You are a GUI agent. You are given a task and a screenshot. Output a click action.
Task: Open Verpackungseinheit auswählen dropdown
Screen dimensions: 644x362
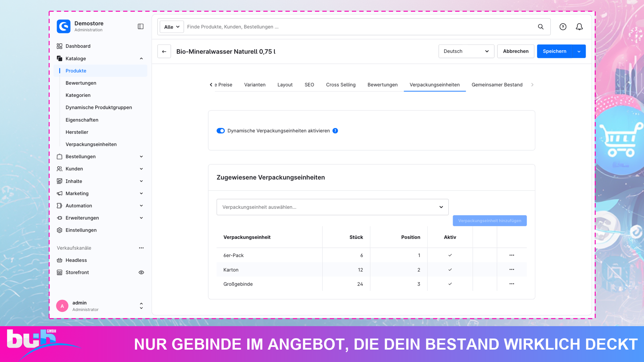(332, 207)
